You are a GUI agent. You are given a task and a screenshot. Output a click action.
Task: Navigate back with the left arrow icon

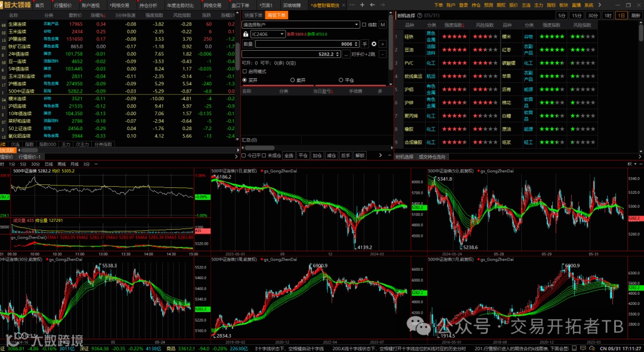(372, 5)
